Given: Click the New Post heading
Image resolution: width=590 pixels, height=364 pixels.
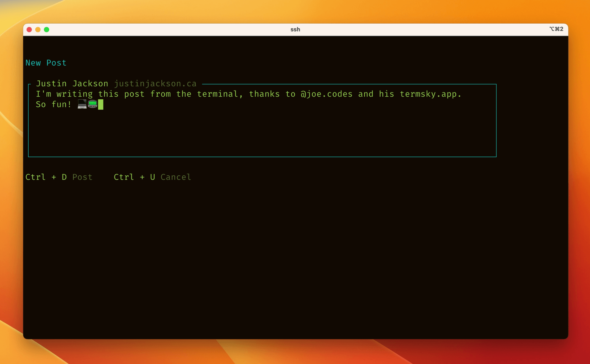Looking at the screenshot, I should pos(46,63).
